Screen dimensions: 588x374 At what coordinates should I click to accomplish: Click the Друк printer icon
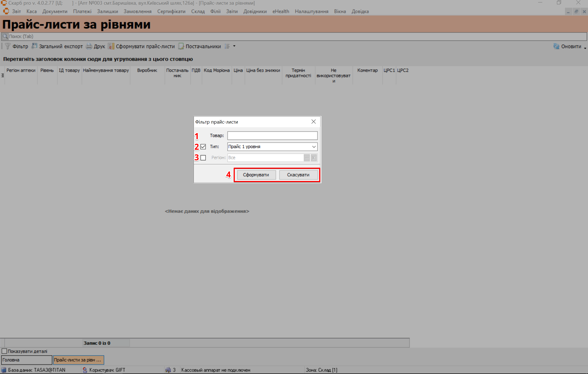coord(89,46)
